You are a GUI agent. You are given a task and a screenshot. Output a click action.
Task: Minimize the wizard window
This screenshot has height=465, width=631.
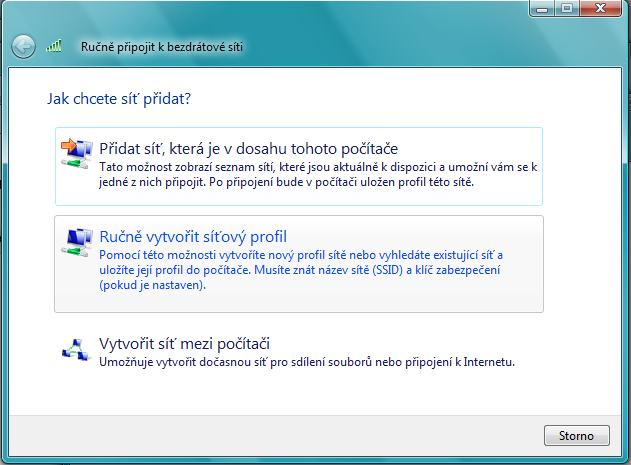coord(543,8)
